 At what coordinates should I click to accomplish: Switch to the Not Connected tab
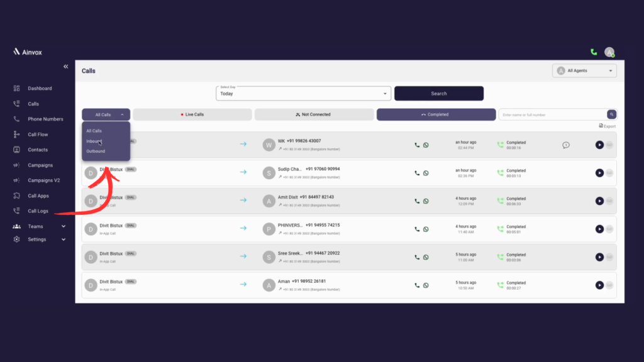[x=314, y=114]
